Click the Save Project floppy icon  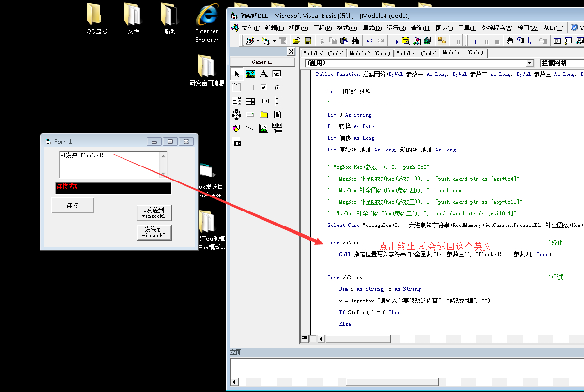pos(307,41)
